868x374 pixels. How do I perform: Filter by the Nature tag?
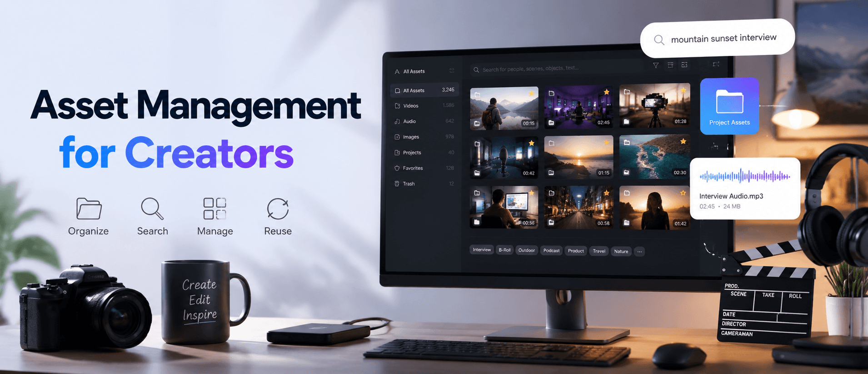coord(621,251)
